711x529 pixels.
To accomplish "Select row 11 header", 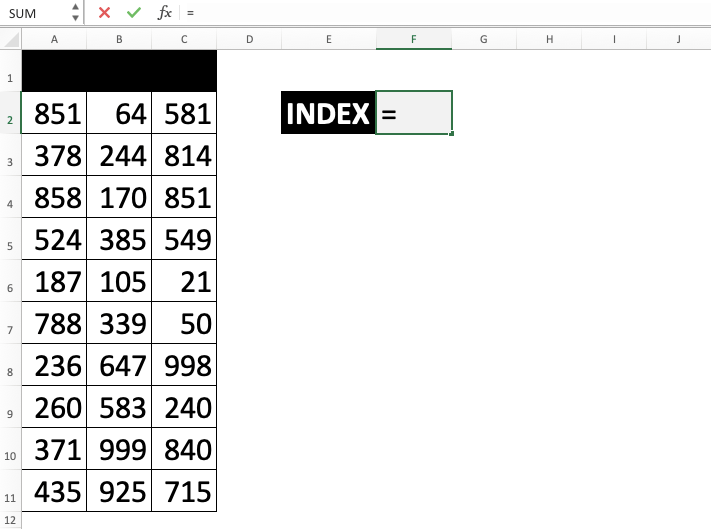I will pos(10,491).
